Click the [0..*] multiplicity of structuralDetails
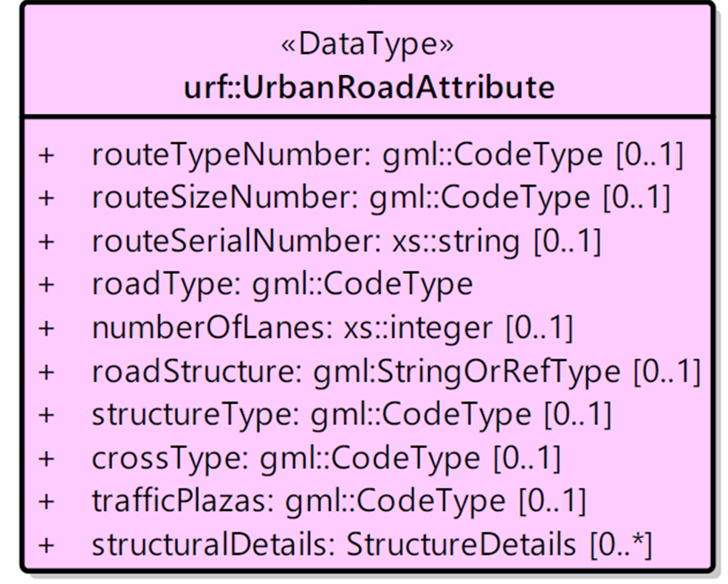Viewport: 728px width, 584px height. pyautogui.click(x=621, y=544)
